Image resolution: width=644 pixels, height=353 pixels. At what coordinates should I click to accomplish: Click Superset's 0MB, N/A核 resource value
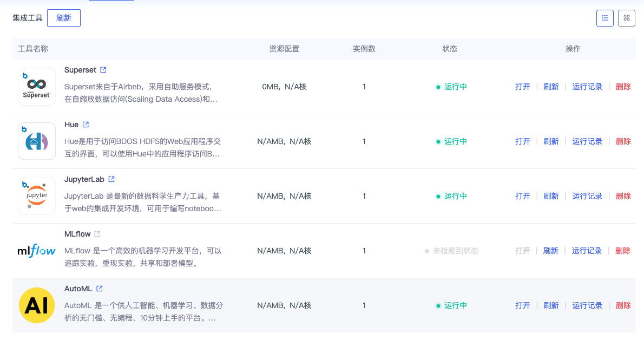[284, 87]
